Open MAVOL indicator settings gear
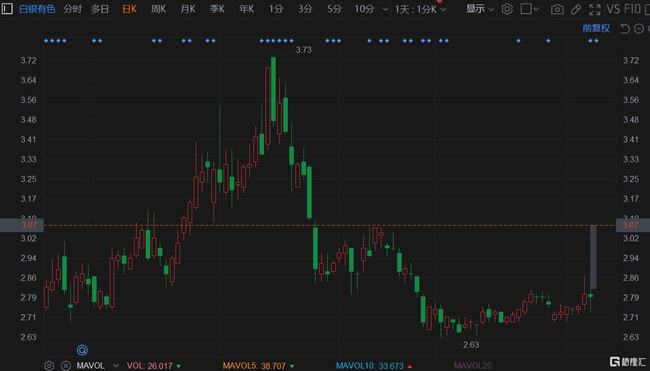This screenshot has width=650, height=371. click(x=49, y=366)
